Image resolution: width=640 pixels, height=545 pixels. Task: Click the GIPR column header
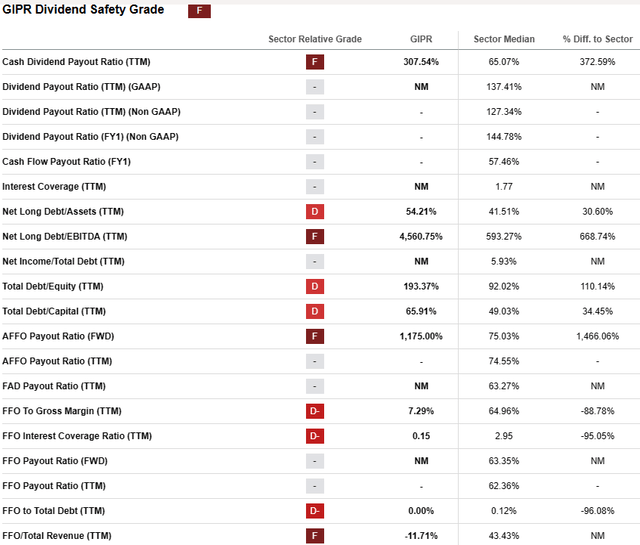click(x=421, y=39)
